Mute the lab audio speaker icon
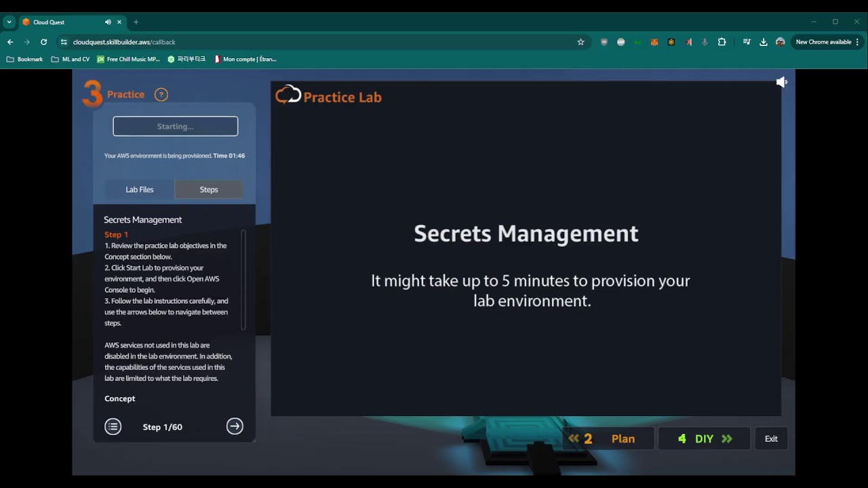The height and width of the screenshot is (488, 868). (782, 82)
